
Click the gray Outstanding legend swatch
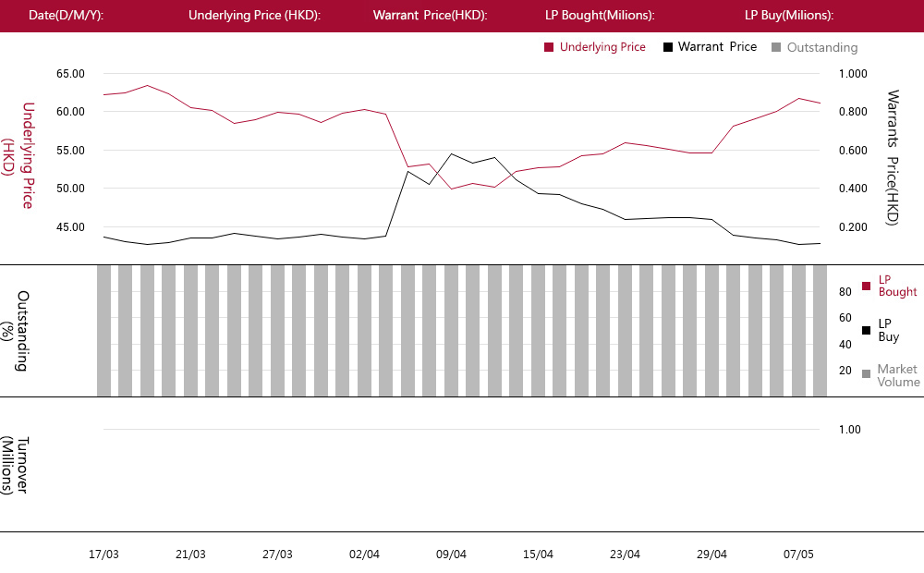776,47
